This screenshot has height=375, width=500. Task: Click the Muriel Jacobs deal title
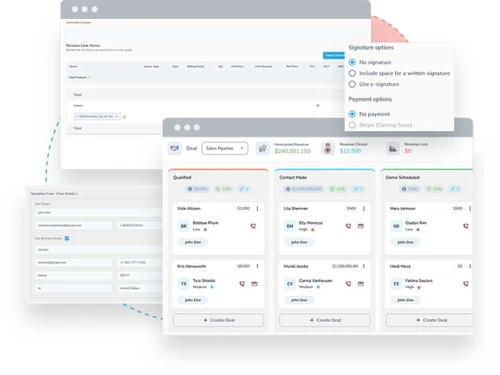click(x=296, y=266)
